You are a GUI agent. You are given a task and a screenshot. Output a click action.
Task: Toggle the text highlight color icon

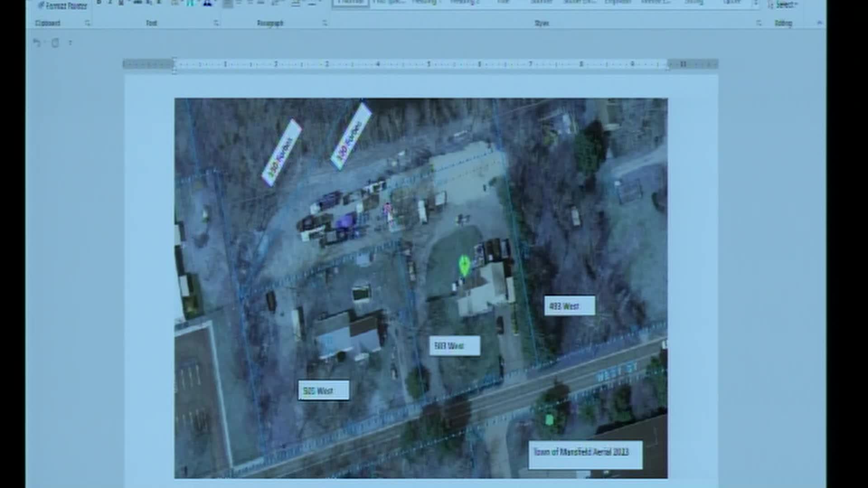click(x=190, y=3)
